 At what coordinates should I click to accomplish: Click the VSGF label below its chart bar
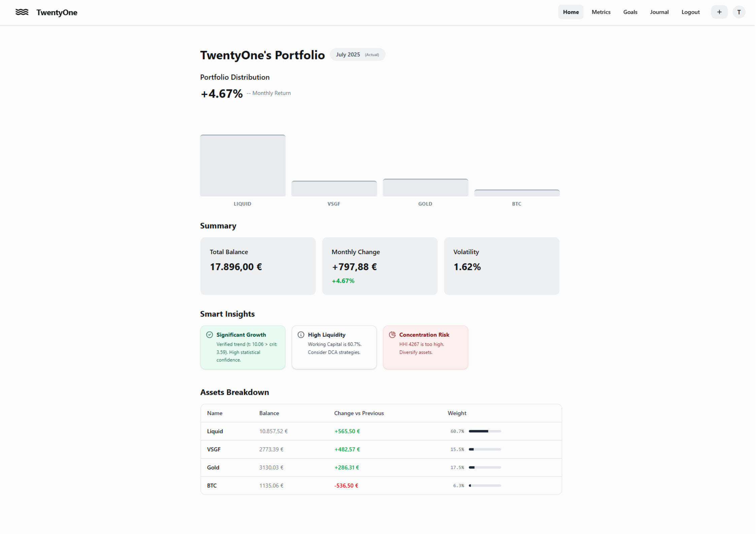tap(334, 204)
